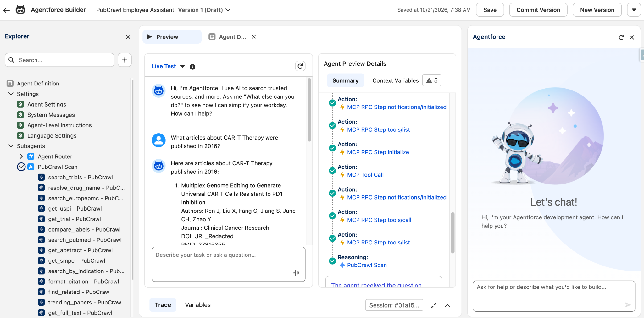Open the Live Test info icon
Viewport: 644px width, 318px height.
pos(192,67)
